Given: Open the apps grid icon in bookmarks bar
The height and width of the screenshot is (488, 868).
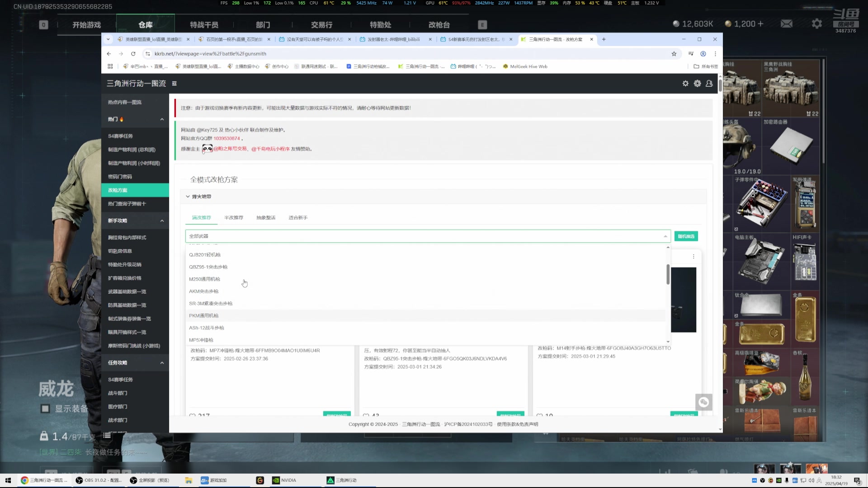Looking at the screenshot, I should tap(110, 66).
